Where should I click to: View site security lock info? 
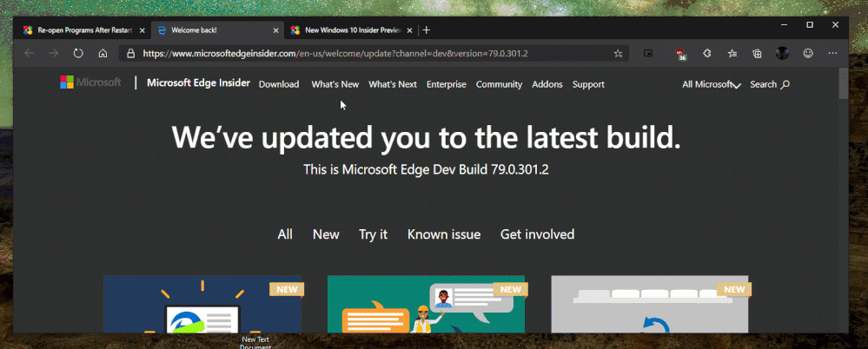point(130,53)
